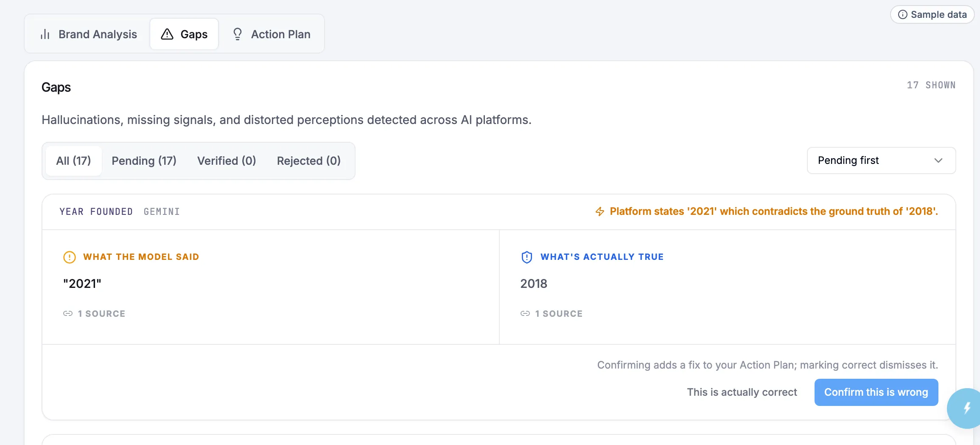Open 1 source under What the model said

(94, 314)
